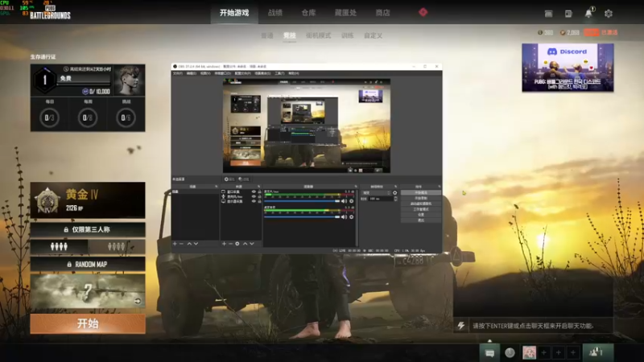Image resolution: width=644 pixels, height=362 pixels.
Task: Pop out the OBS Controls dock
Action: click(439, 187)
